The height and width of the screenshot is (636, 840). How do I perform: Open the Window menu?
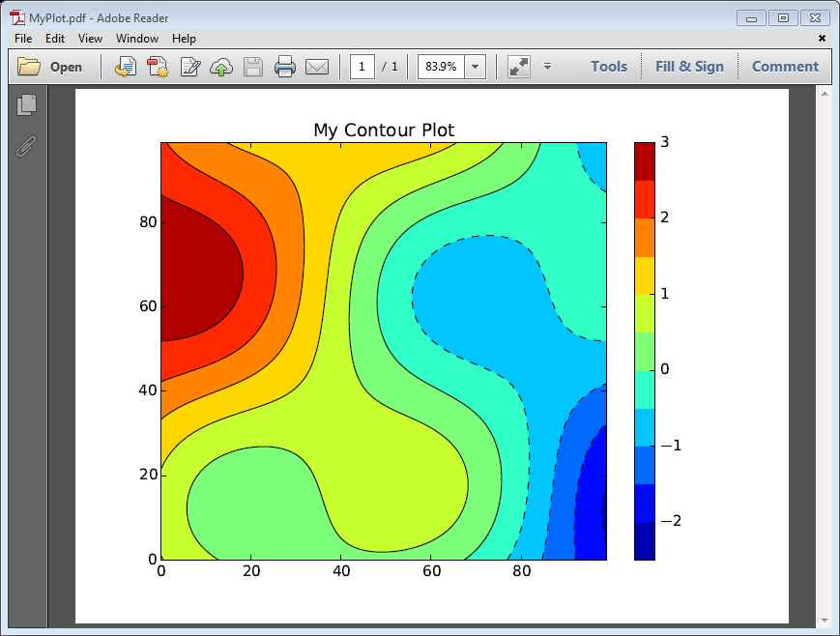[x=137, y=39]
